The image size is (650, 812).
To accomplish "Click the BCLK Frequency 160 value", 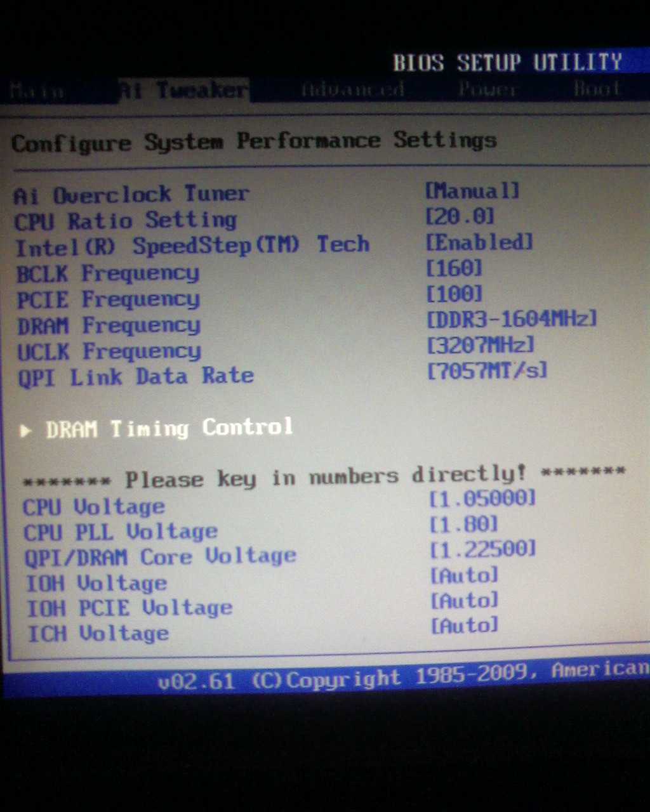I will (x=454, y=268).
